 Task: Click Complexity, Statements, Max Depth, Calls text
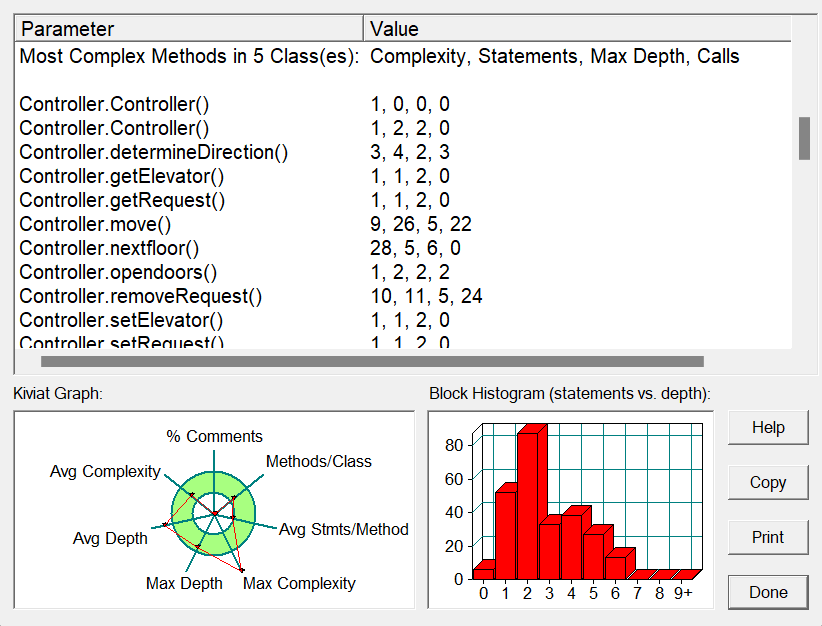coord(555,56)
